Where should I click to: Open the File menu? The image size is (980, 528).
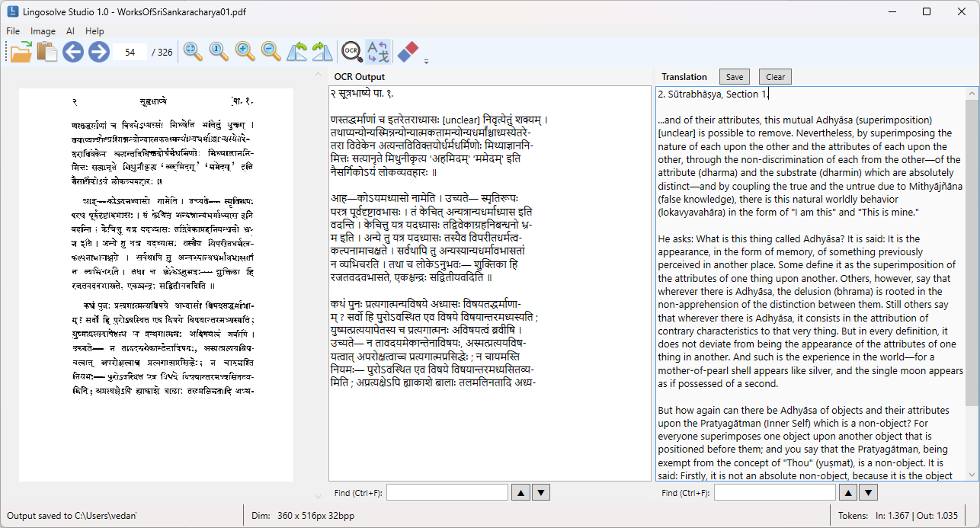(x=13, y=31)
